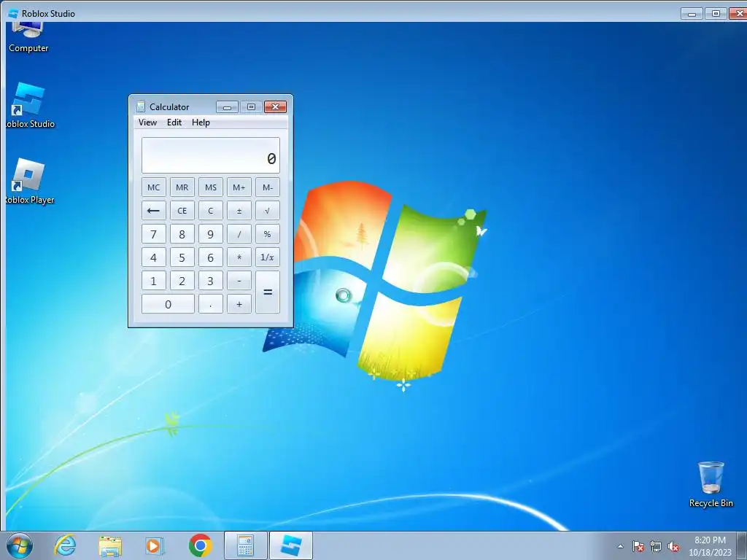Launch Internet Explorer from the taskbar

pos(65,545)
